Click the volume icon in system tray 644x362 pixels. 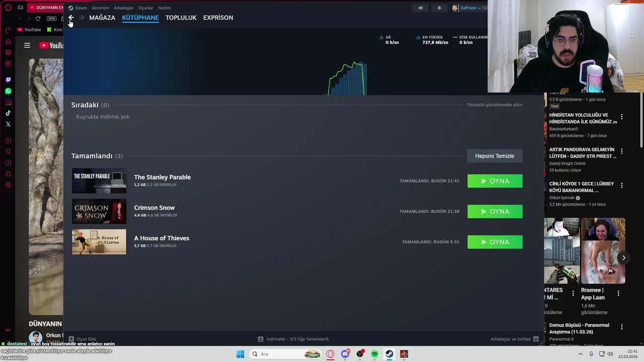point(610,354)
